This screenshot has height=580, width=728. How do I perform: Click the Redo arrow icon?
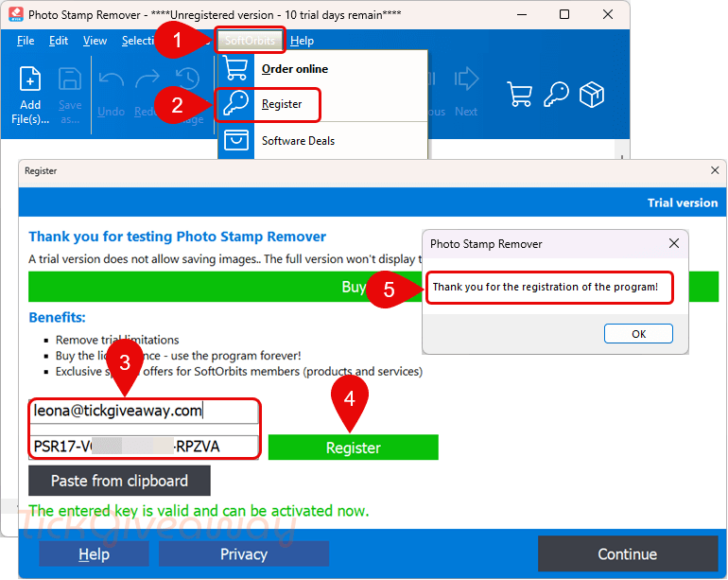[x=147, y=79]
